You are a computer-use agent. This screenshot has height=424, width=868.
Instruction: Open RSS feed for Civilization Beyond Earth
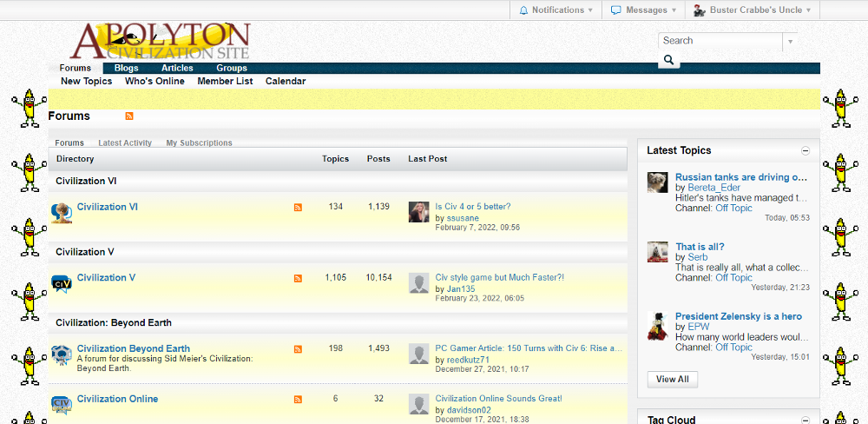[x=298, y=349]
